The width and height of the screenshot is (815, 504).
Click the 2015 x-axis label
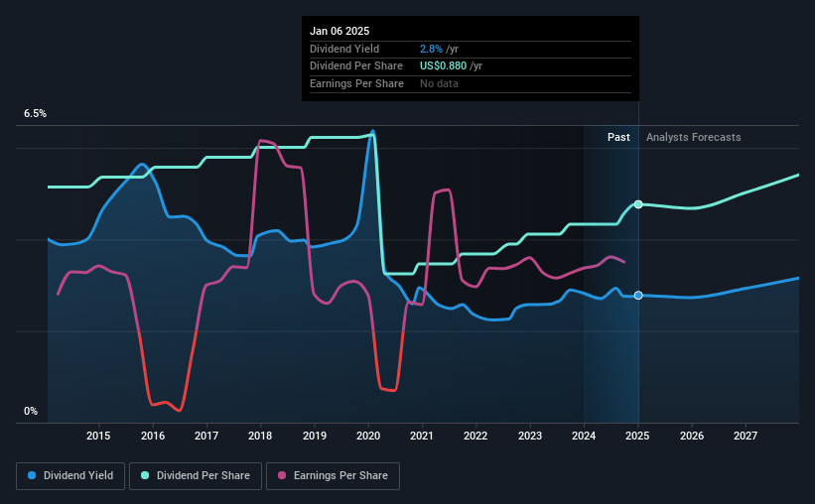[98, 436]
